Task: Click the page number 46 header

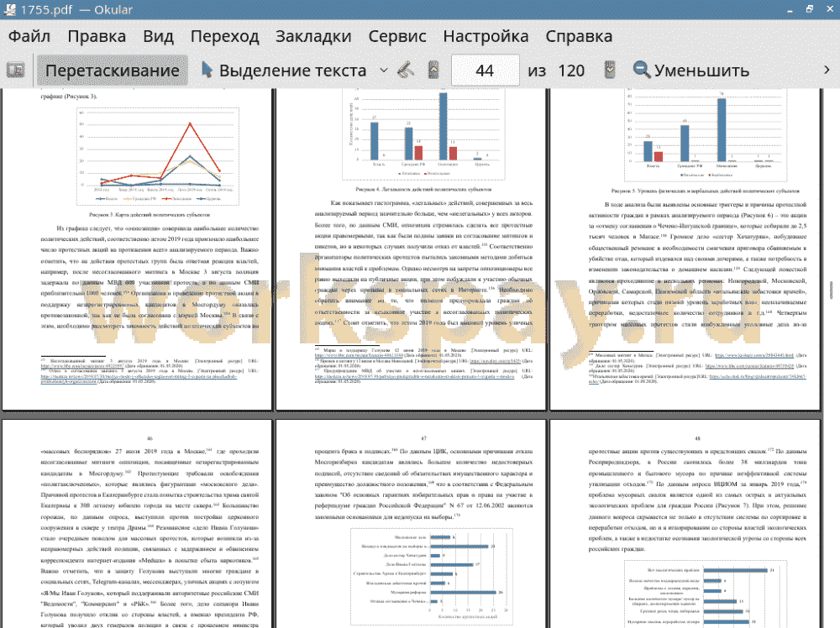Action: point(150,438)
